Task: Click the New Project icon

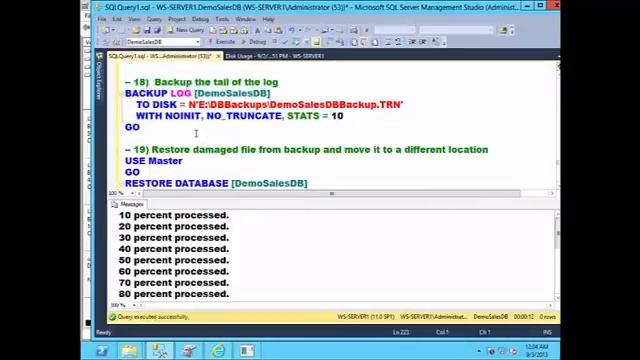Action: click(106, 30)
